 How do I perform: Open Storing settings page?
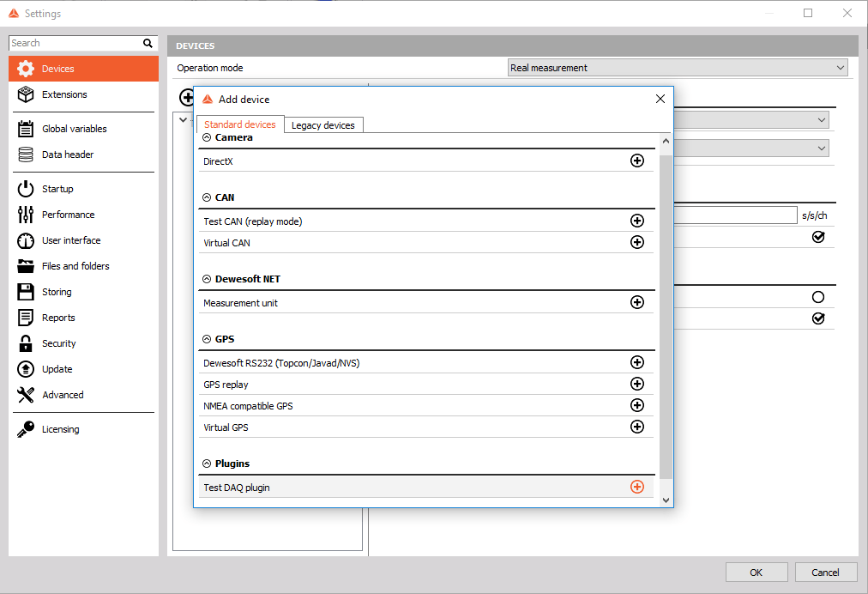[x=83, y=292]
